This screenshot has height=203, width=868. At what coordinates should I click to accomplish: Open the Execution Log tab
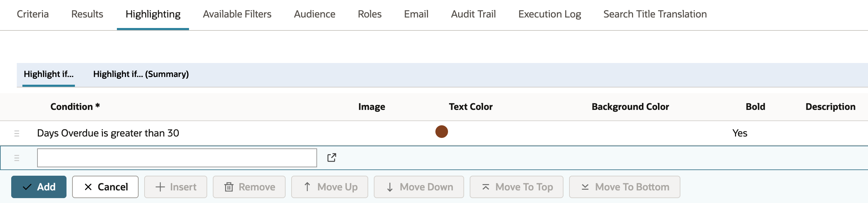point(549,14)
